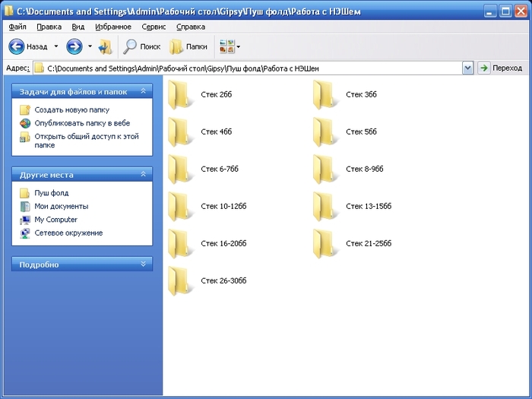The width and height of the screenshot is (532, 399).
Task: Select the Стек 6-7бб folder icon
Action: click(180, 169)
